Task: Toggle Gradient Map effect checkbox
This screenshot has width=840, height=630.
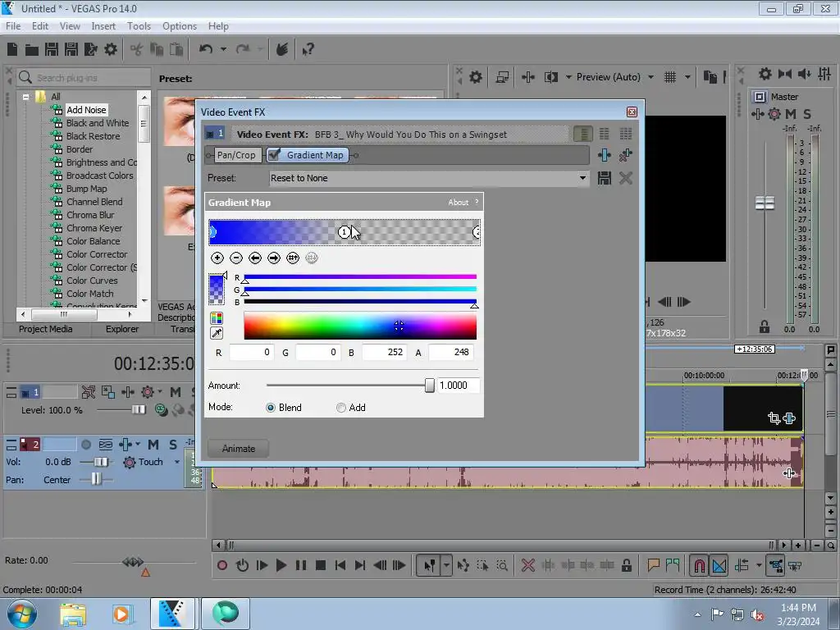Action: point(274,155)
